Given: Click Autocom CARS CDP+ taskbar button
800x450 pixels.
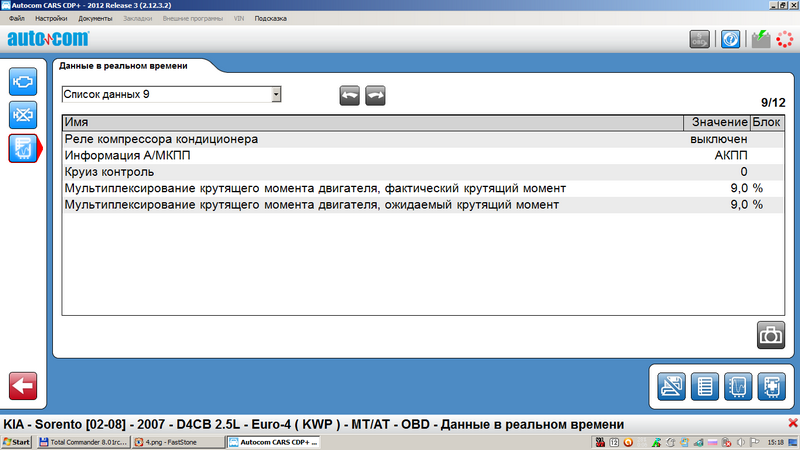Looking at the screenshot, I should pyautogui.click(x=273, y=442).
